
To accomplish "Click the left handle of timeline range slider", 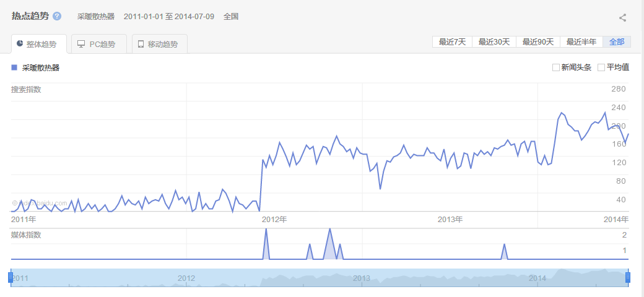I will [11, 277].
